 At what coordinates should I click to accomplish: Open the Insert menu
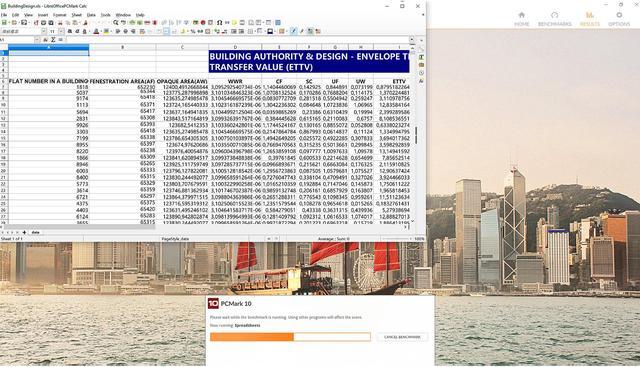[x=43, y=15]
